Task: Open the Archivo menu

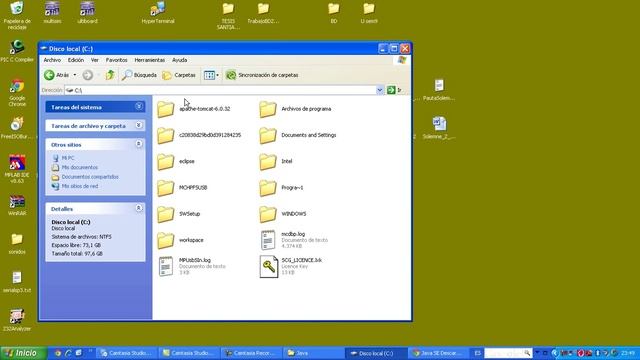Action: pyautogui.click(x=52, y=60)
